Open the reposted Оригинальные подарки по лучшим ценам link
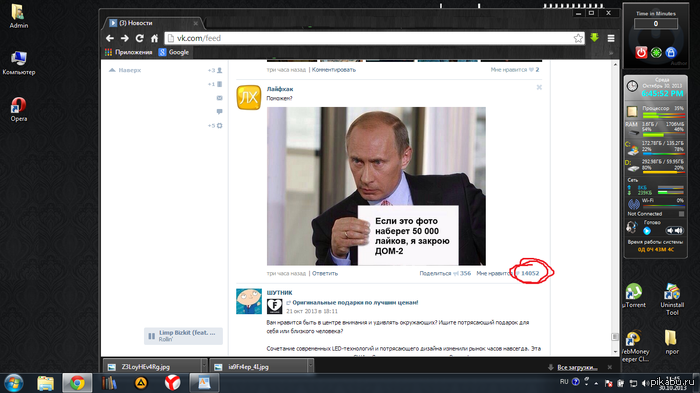 [x=355, y=302]
